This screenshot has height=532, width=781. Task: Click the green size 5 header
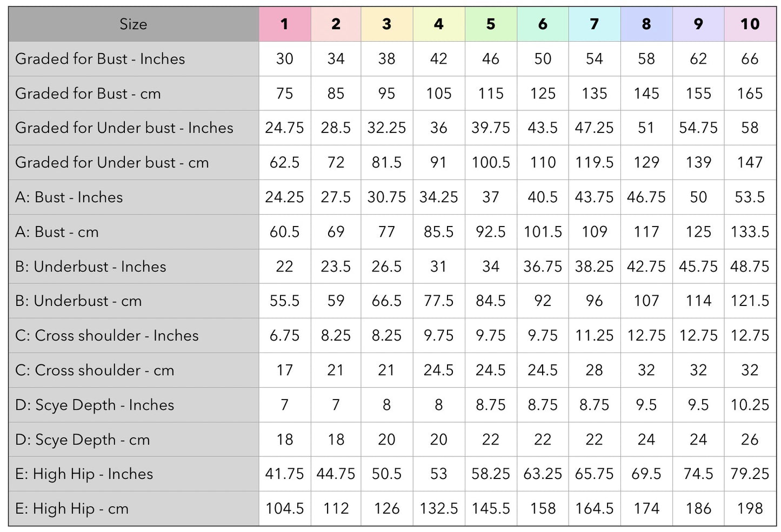click(491, 24)
